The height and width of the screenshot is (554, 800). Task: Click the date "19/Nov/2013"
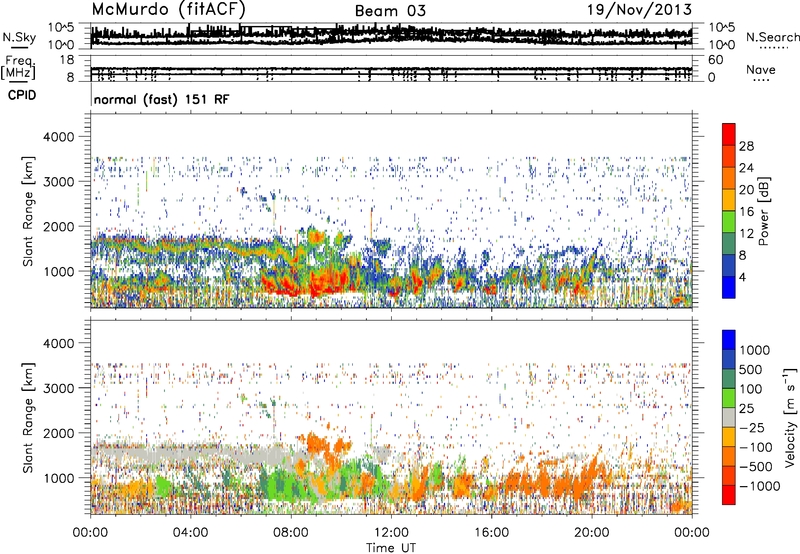click(640, 9)
